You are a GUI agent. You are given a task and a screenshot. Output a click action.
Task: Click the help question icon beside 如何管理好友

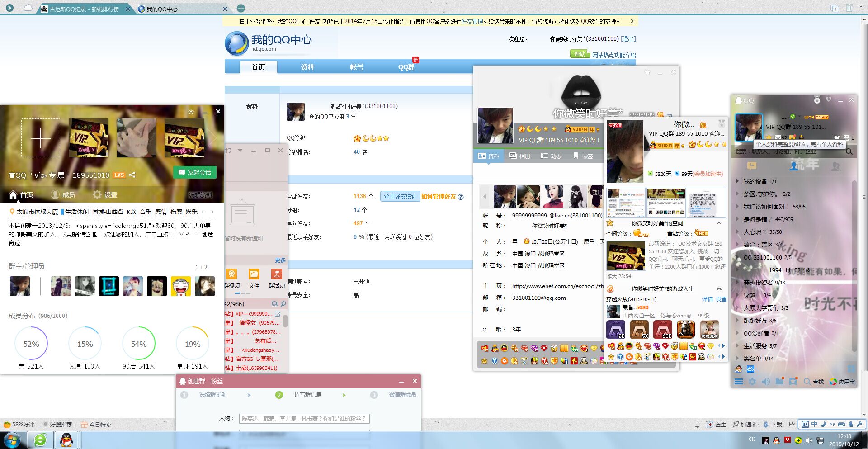[461, 197]
